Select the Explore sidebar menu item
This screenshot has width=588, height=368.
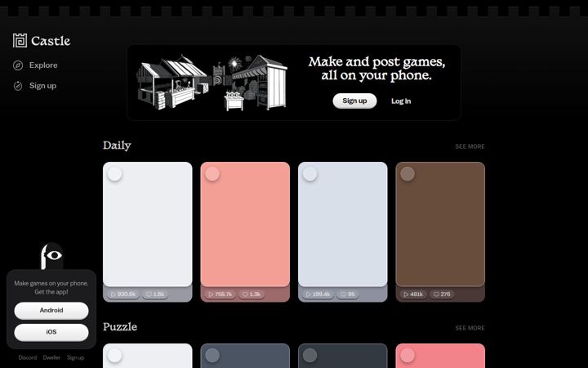coord(35,65)
